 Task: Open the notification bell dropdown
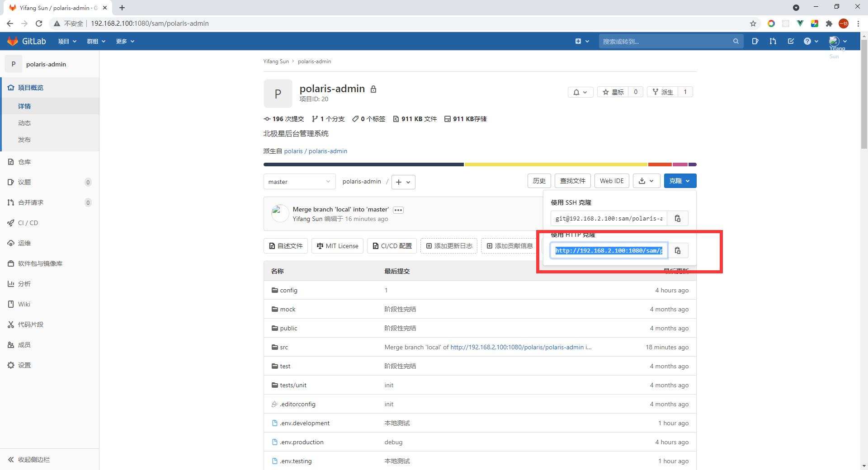pos(580,92)
